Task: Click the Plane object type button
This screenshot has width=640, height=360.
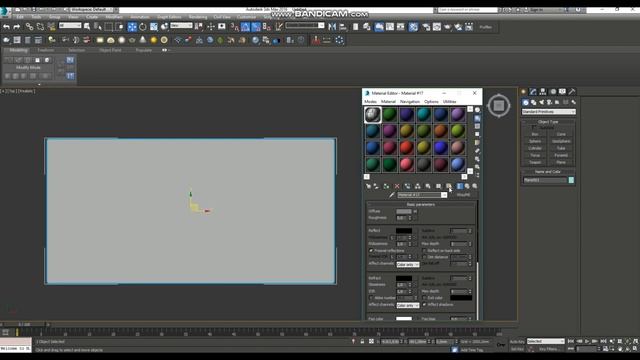Action: [561, 162]
